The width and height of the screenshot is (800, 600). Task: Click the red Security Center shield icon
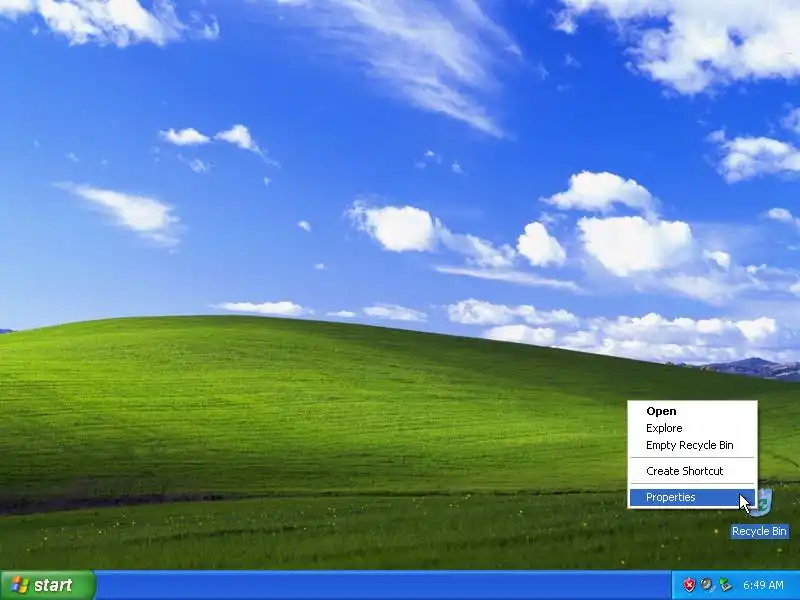689,585
